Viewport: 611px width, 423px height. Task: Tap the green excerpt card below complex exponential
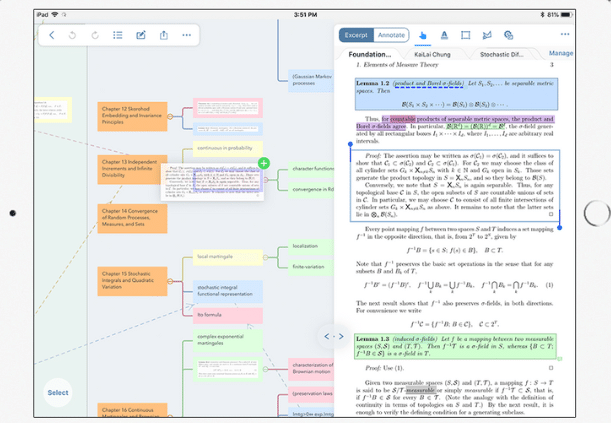[228, 369]
